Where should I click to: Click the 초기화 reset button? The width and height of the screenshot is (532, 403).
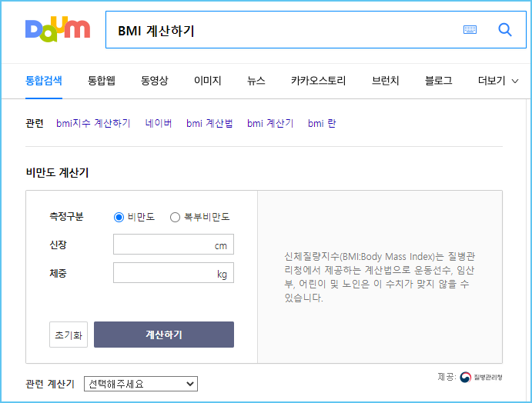pyautogui.click(x=69, y=335)
